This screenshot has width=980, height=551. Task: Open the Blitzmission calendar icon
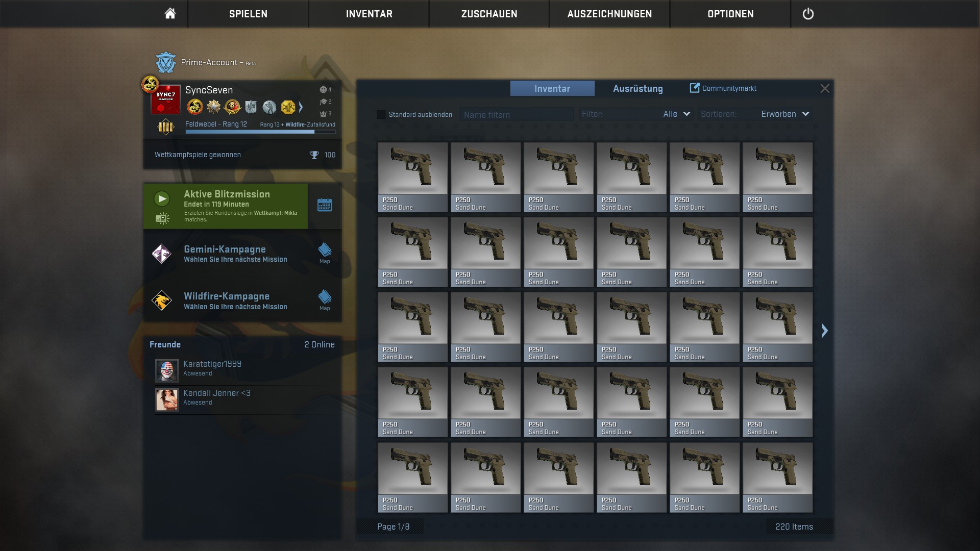(325, 206)
